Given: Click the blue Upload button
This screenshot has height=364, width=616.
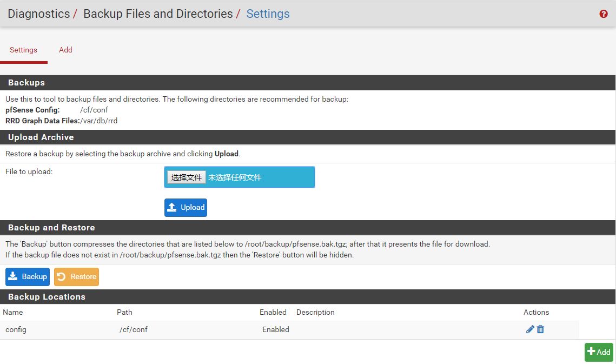Looking at the screenshot, I should pyautogui.click(x=186, y=207).
